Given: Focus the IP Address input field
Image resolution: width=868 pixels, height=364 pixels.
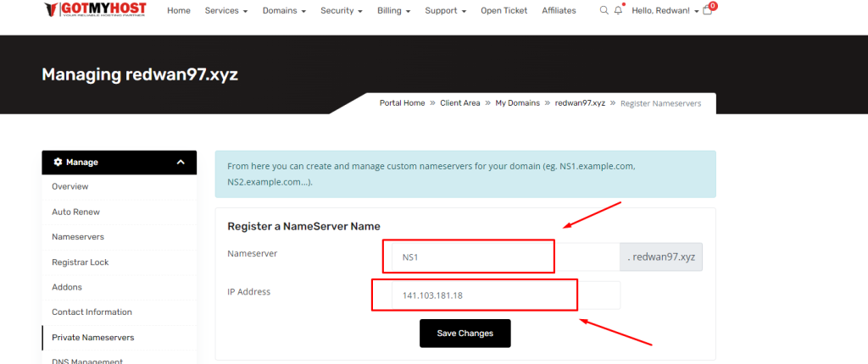Looking at the screenshot, I should [504, 295].
